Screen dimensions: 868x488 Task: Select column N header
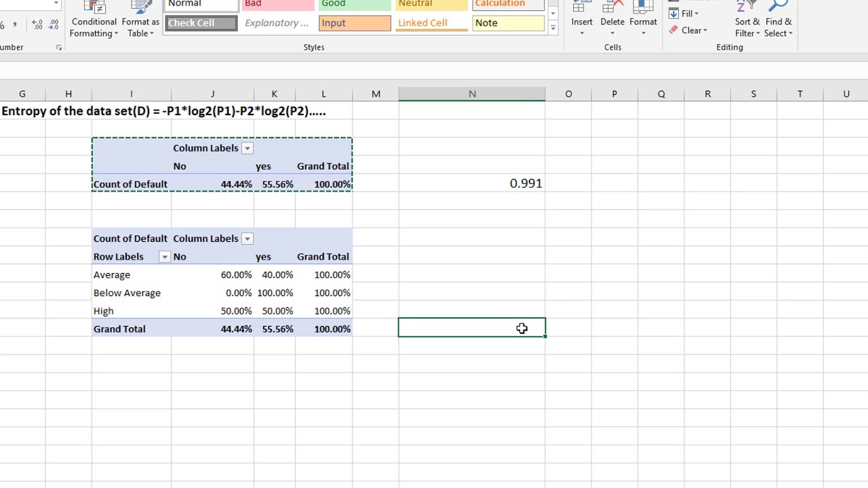tap(472, 94)
